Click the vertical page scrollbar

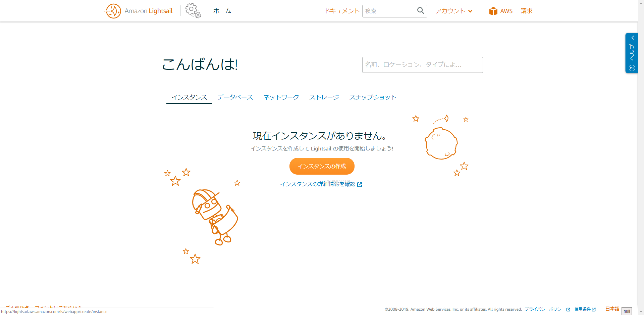pyautogui.click(x=641, y=157)
